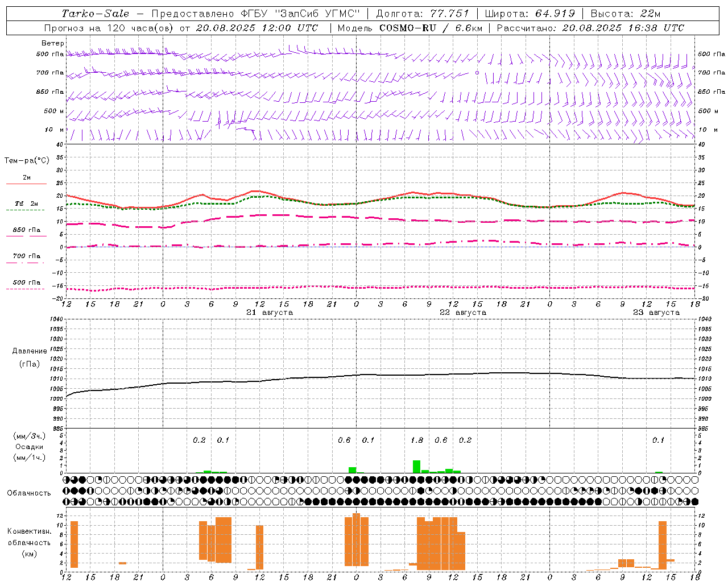Viewport: 728px width, 582px height.
Task: Click "500 м" wind level label, left side
Action: point(54,111)
